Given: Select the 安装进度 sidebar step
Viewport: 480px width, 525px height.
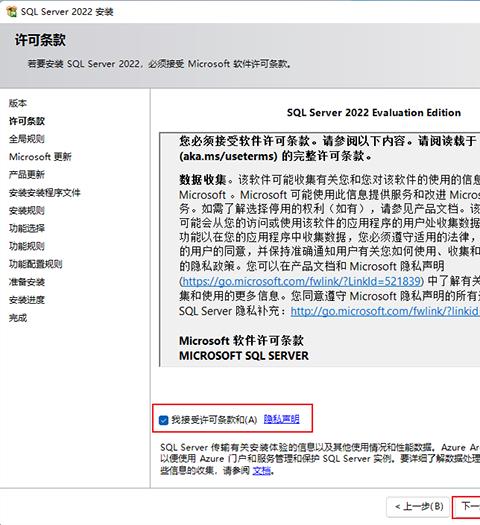Looking at the screenshot, I should click(27, 300).
